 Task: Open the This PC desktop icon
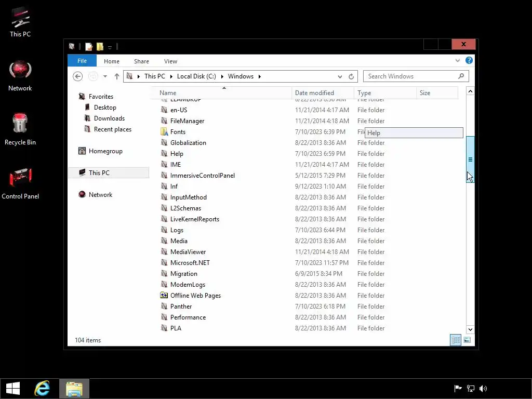point(20,22)
